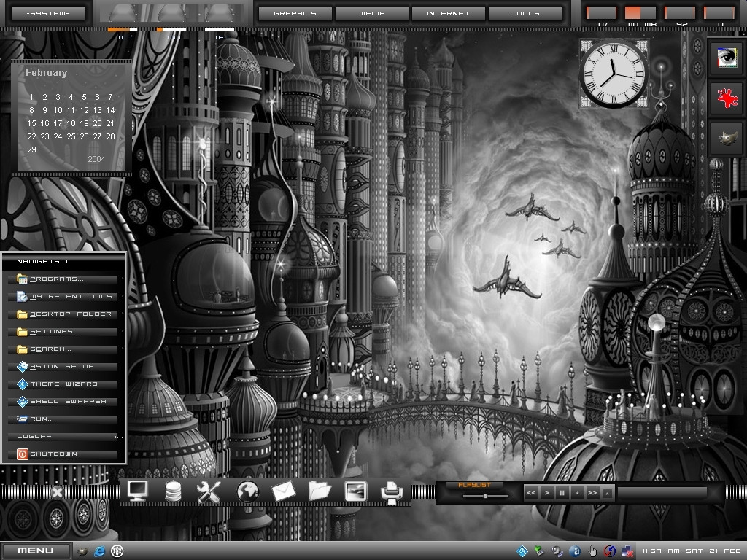Click the hand pointer tray icon
The image size is (747, 560).
pyautogui.click(x=592, y=551)
